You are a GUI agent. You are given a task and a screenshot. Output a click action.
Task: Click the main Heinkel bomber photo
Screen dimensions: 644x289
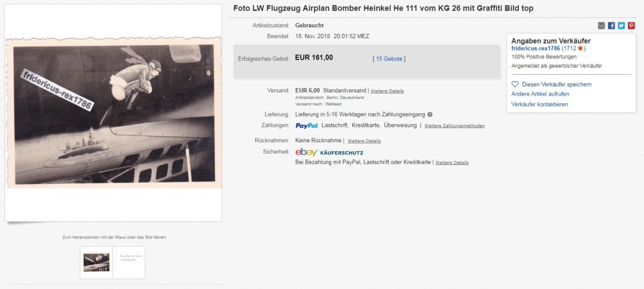pos(113,113)
